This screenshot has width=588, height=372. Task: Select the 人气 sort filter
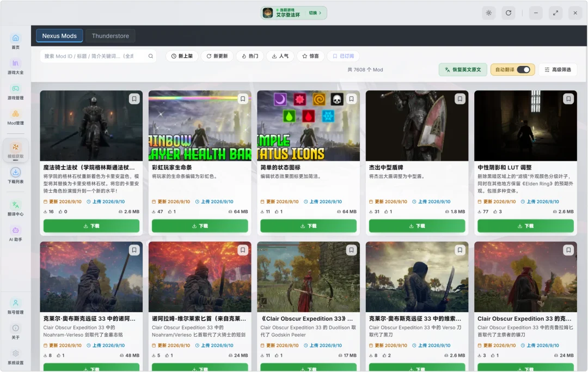point(280,56)
